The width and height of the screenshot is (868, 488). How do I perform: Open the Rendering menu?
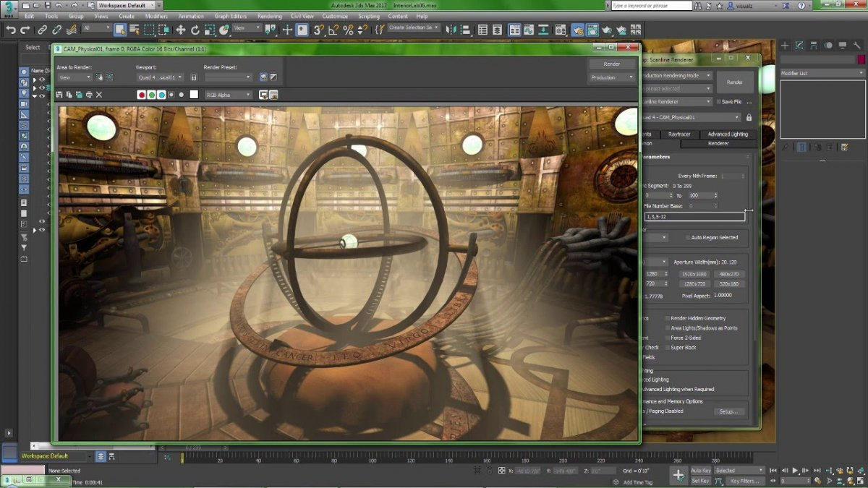tap(269, 15)
